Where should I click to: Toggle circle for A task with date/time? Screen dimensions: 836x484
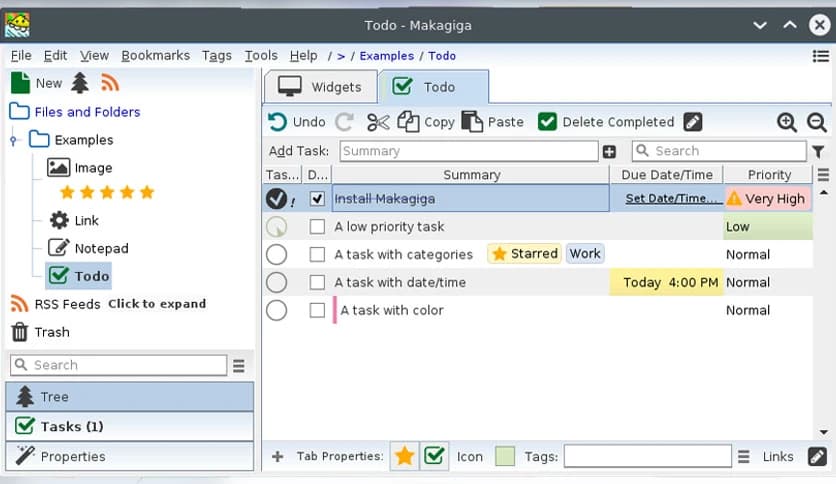click(276, 282)
